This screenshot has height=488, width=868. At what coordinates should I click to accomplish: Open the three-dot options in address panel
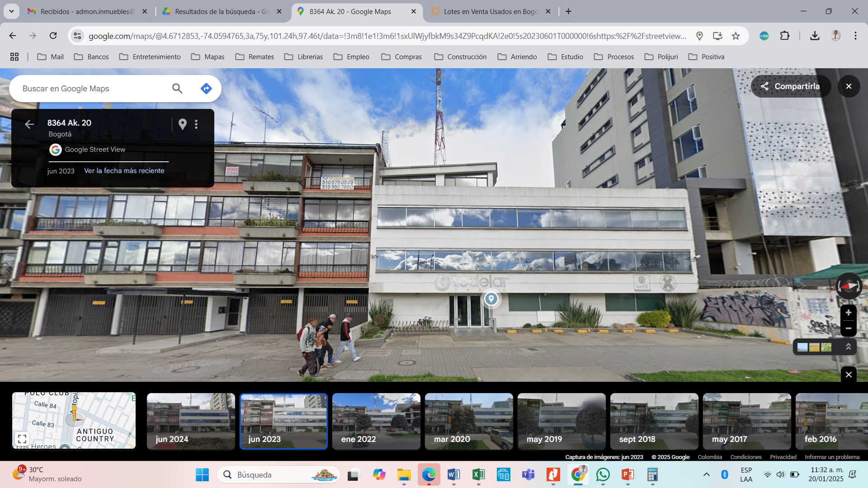[196, 124]
